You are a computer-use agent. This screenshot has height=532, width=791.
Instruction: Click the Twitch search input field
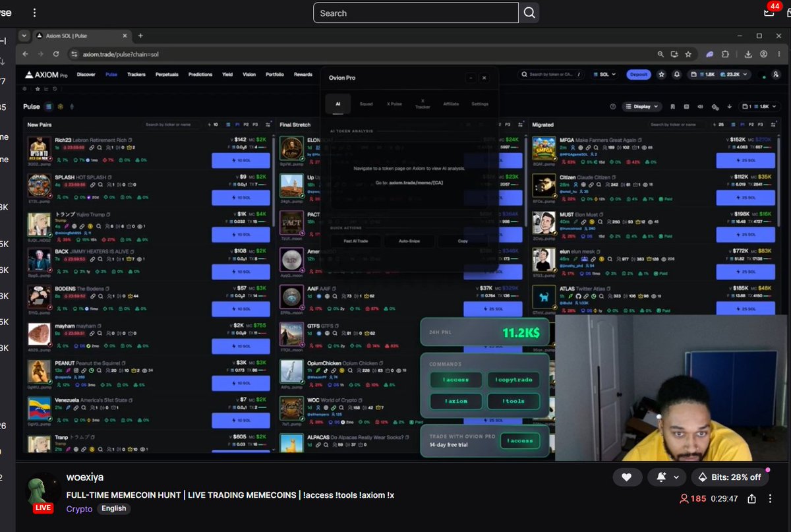pyautogui.click(x=416, y=13)
